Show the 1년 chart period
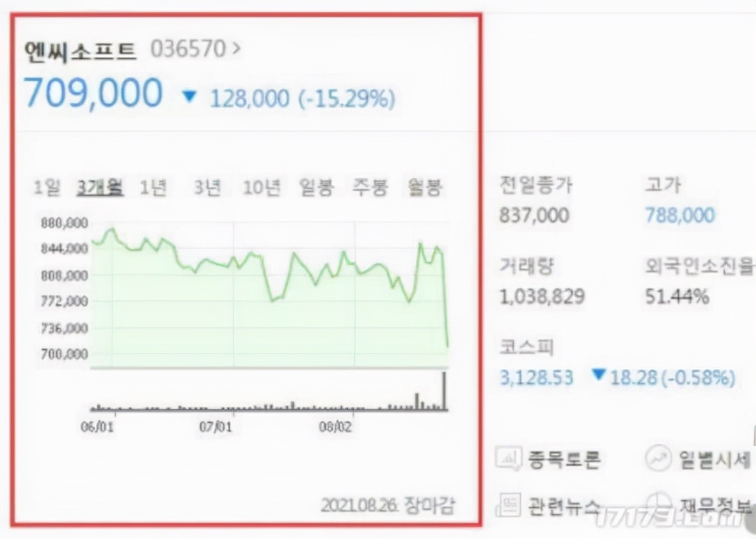The height and width of the screenshot is (539, 756). [153, 188]
